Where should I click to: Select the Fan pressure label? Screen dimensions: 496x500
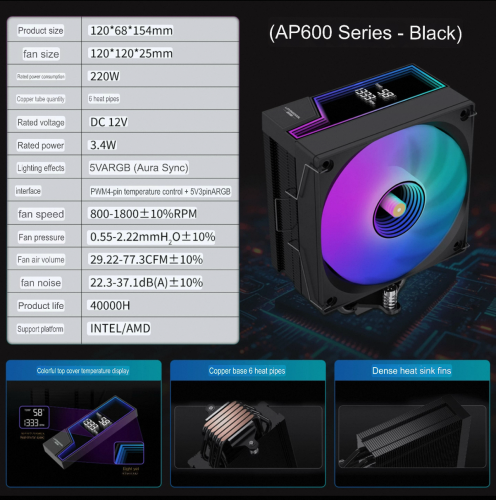(41, 237)
